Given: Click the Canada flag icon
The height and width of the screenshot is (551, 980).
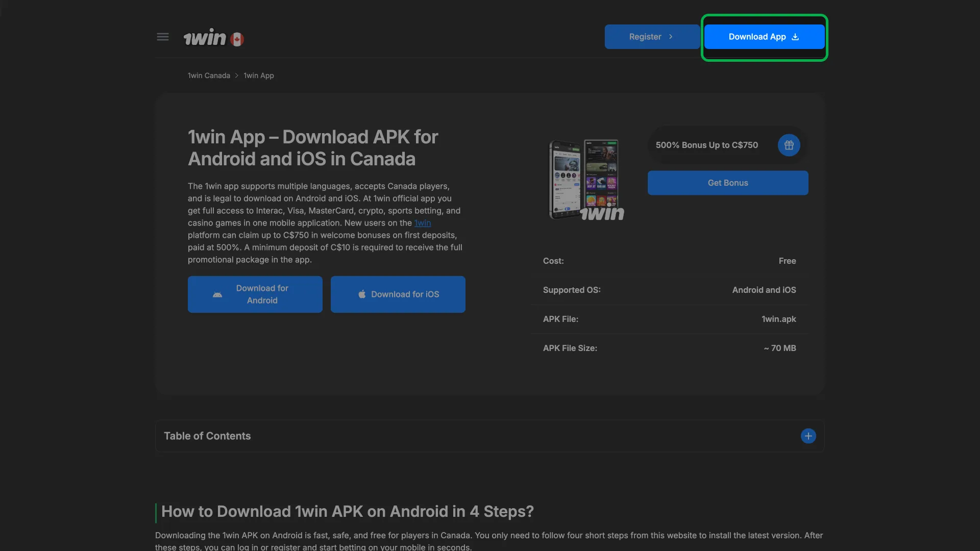Looking at the screenshot, I should (x=237, y=39).
